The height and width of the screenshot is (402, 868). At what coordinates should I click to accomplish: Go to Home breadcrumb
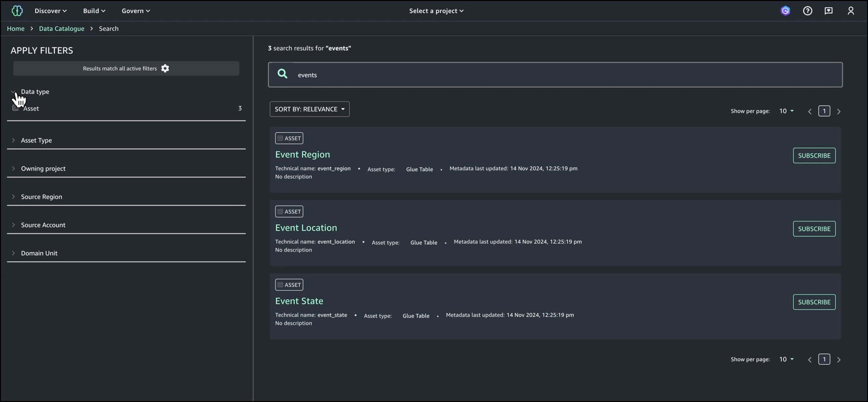tap(16, 28)
